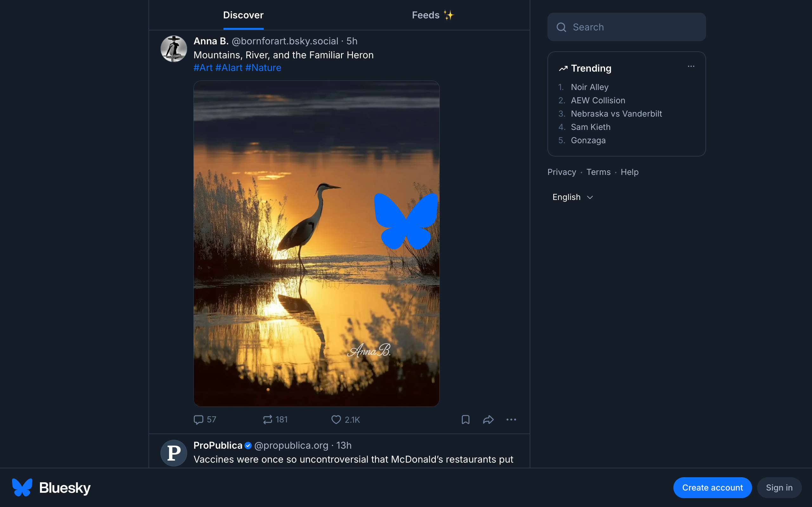
Task: Open the Privacy page
Action: click(x=561, y=172)
